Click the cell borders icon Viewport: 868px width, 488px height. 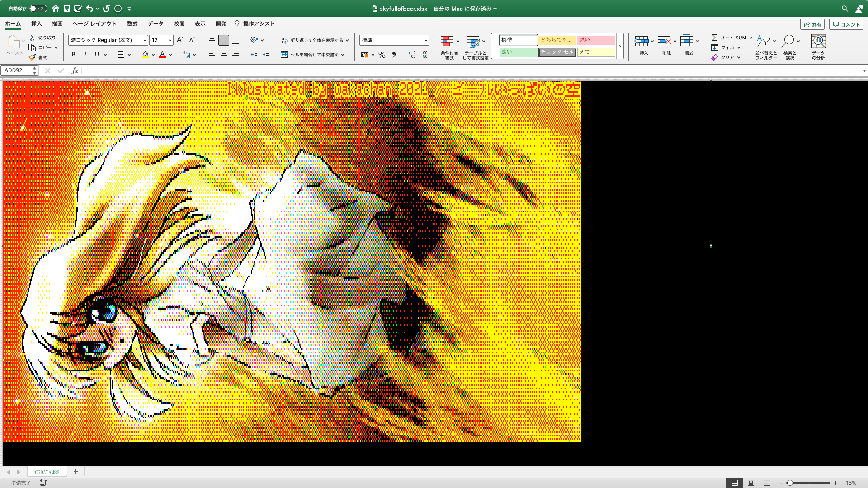tap(121, 55)
